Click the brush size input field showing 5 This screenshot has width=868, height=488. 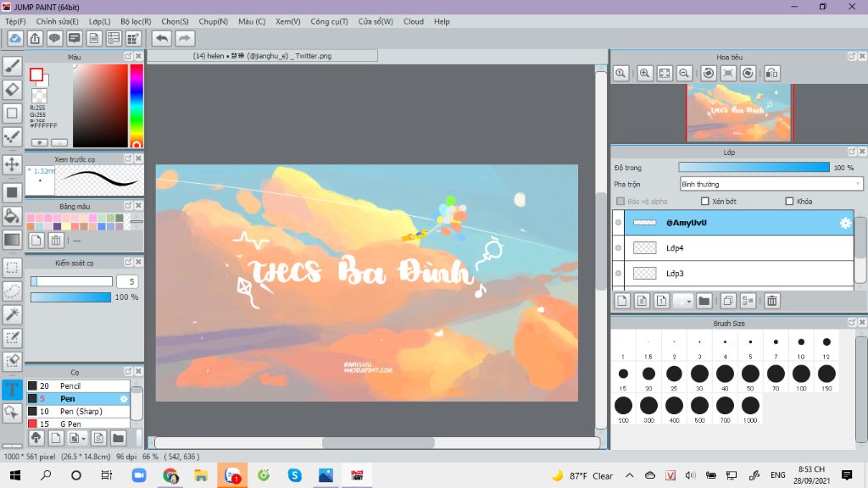click(127, 281)
